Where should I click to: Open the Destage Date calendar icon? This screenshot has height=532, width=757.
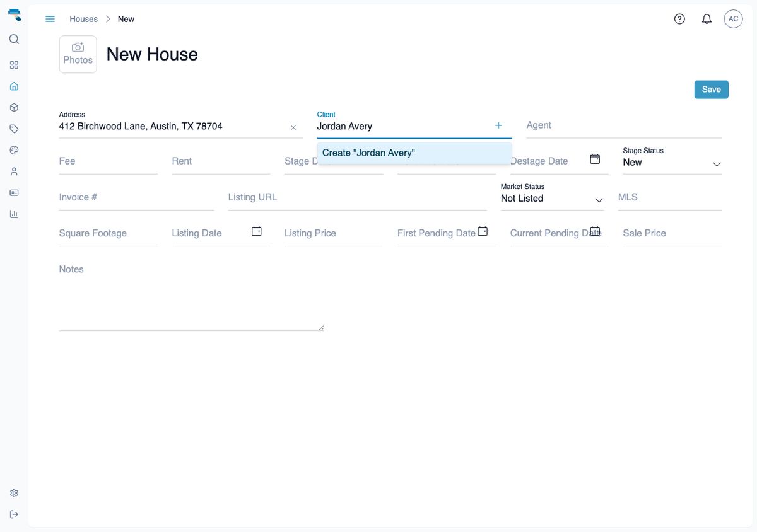tap(595, 159)
